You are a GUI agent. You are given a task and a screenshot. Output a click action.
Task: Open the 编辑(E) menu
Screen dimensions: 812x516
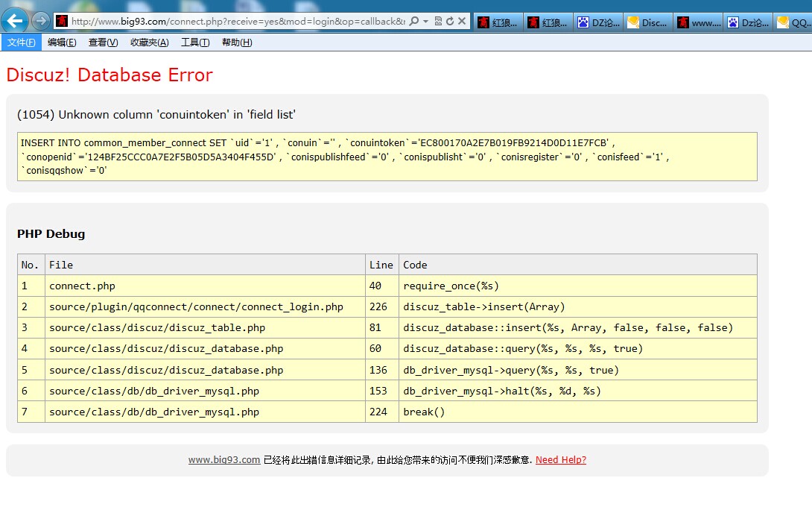tap(62, 43)
